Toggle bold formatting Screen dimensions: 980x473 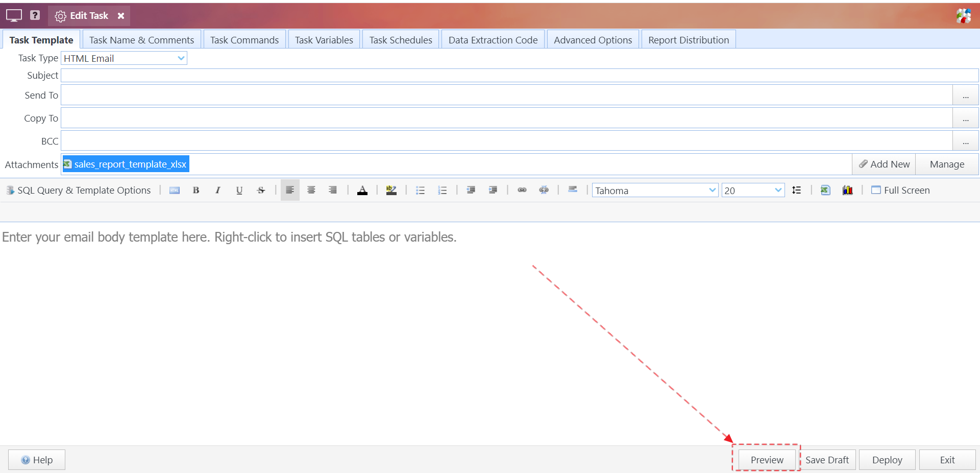click(x=196, y=190)
